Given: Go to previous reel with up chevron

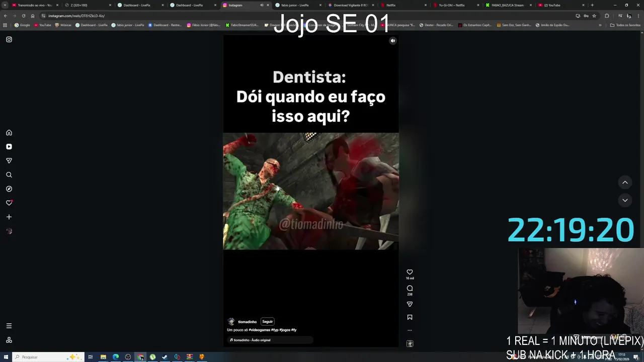Looking at the screenshot, I should [625, 183].
